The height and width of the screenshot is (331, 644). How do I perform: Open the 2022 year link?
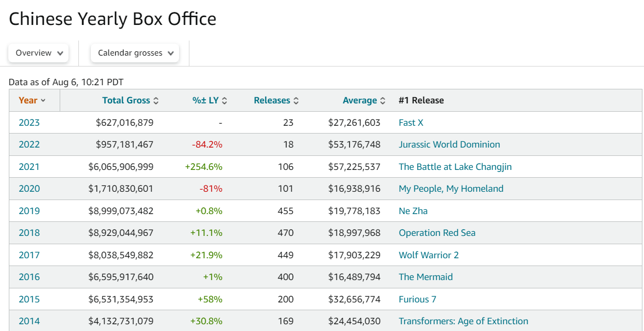tap(29, 144)
